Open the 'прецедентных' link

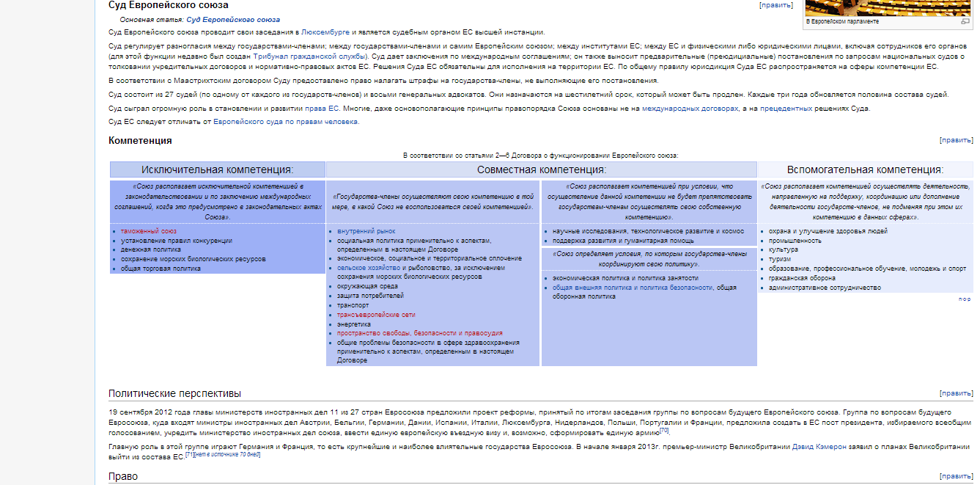pyautogui.click(x=786, y=109)
